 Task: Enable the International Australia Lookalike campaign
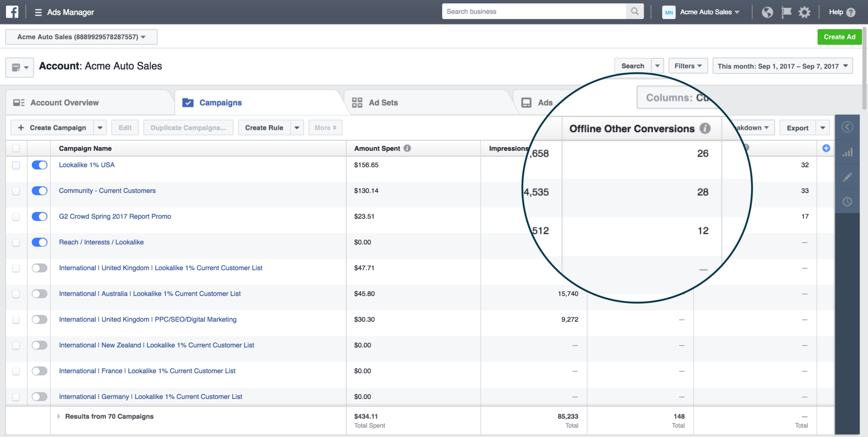coord(39,294)
